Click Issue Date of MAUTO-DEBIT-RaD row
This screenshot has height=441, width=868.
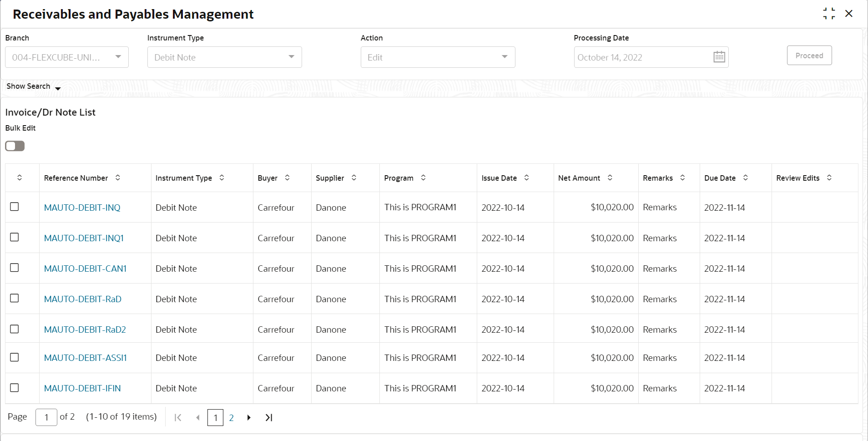pos(503,299)
